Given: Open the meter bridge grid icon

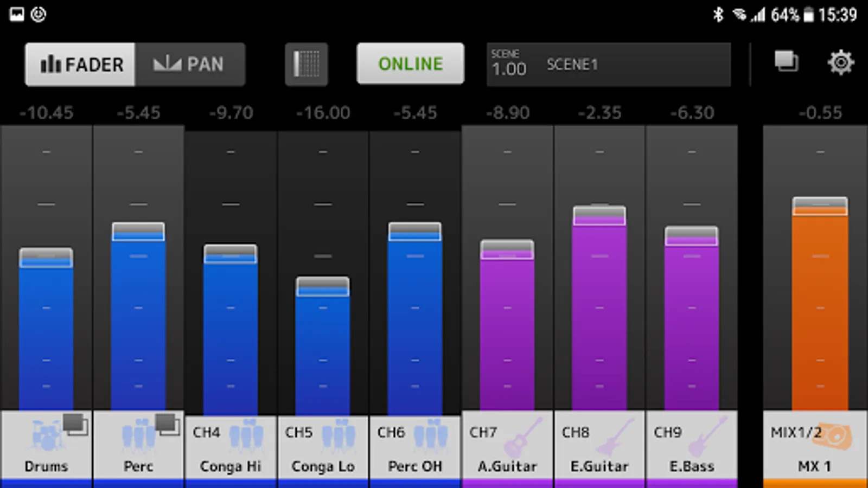Looking at the screenshot, I should (x=307, y=64).
